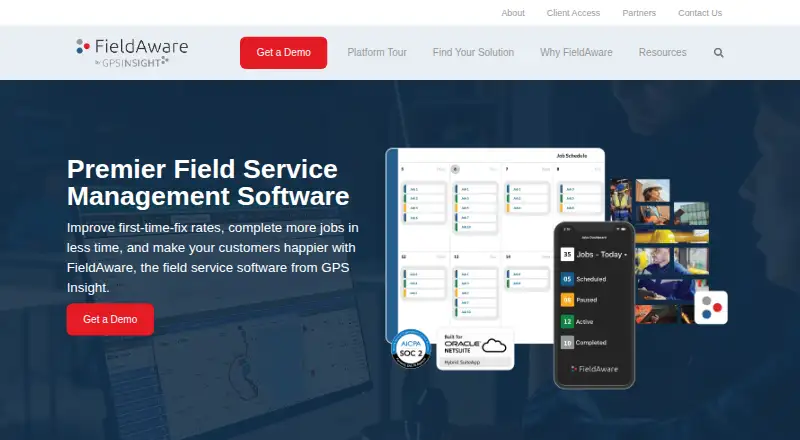The image size is (800, 440).
Task: Click the 'Scheduled' row on phone mockup
Action: point(584,279)
